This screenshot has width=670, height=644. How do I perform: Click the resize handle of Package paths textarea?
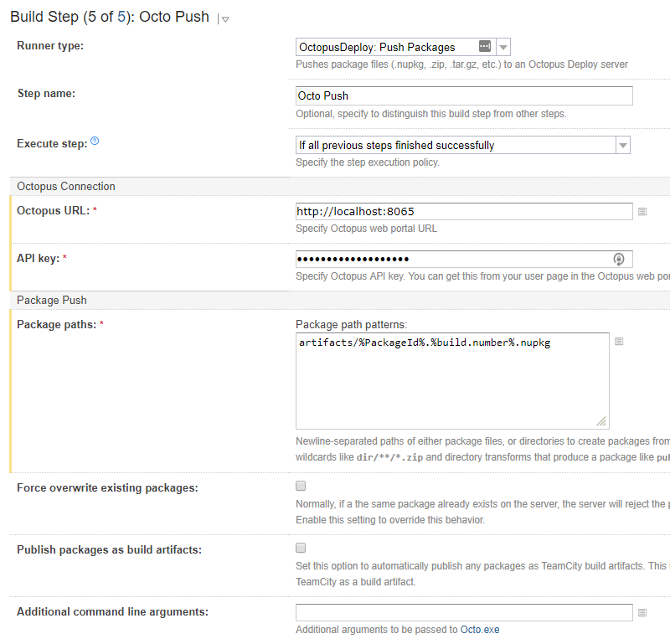click(602, 422)
